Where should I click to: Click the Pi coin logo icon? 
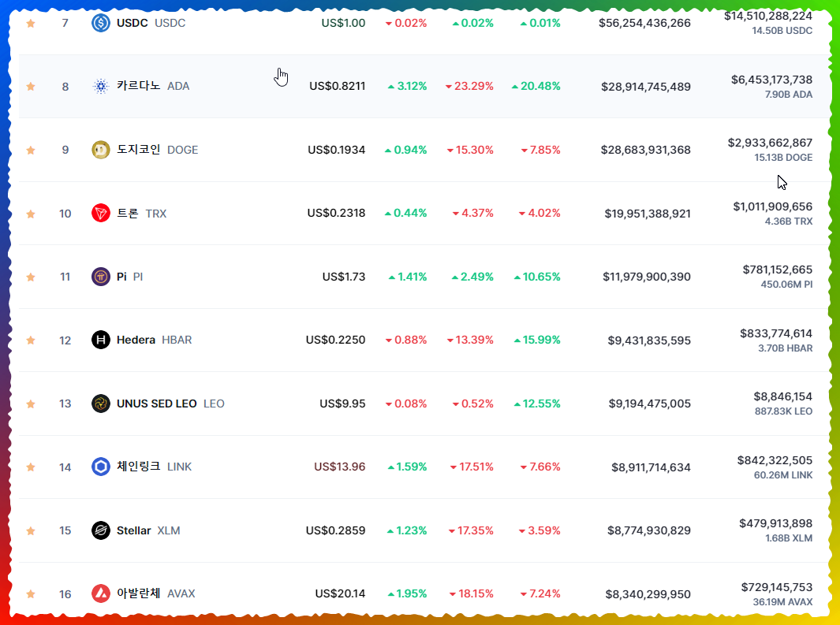coord(101,277)
